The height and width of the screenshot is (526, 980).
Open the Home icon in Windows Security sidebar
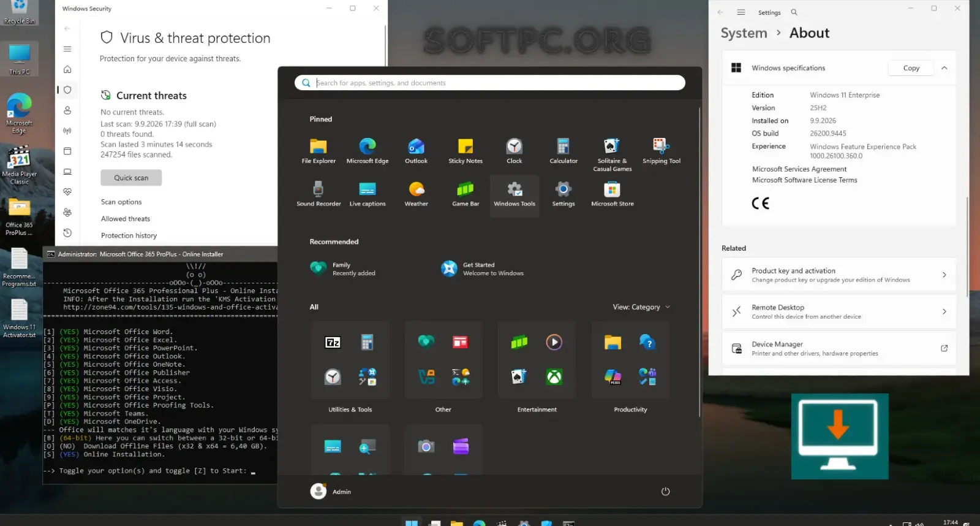click(67, 69)
